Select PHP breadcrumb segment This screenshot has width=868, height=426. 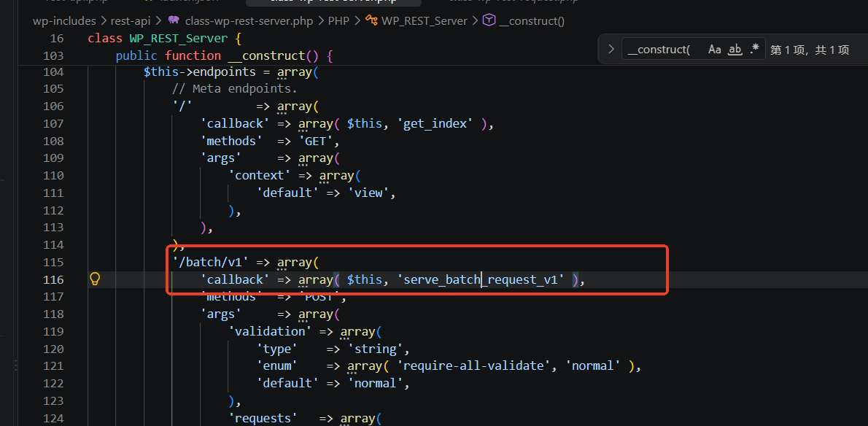[x=338, y=21]
